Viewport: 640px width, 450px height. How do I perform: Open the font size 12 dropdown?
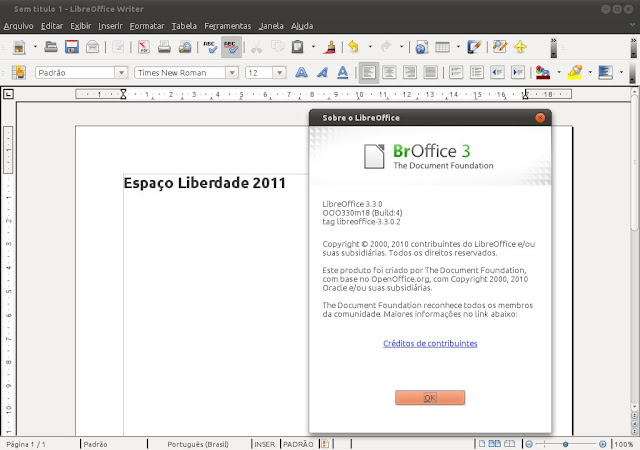click(280, 73)
